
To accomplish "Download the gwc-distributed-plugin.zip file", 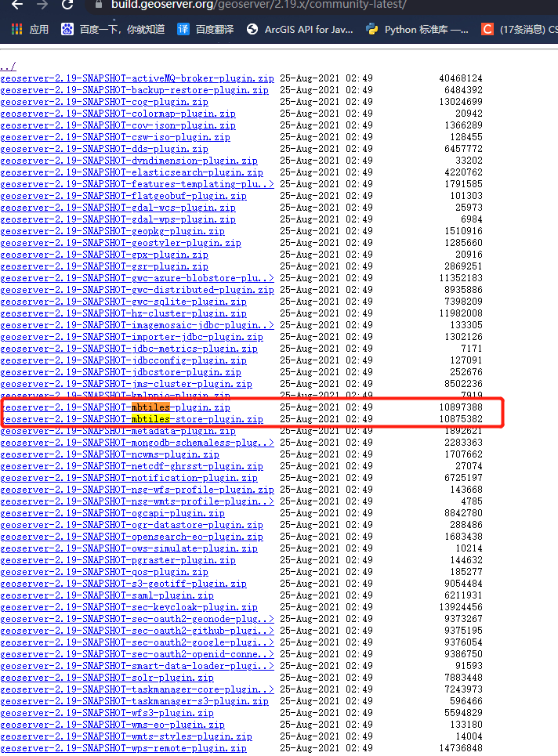I will click(x=137, y=290).
